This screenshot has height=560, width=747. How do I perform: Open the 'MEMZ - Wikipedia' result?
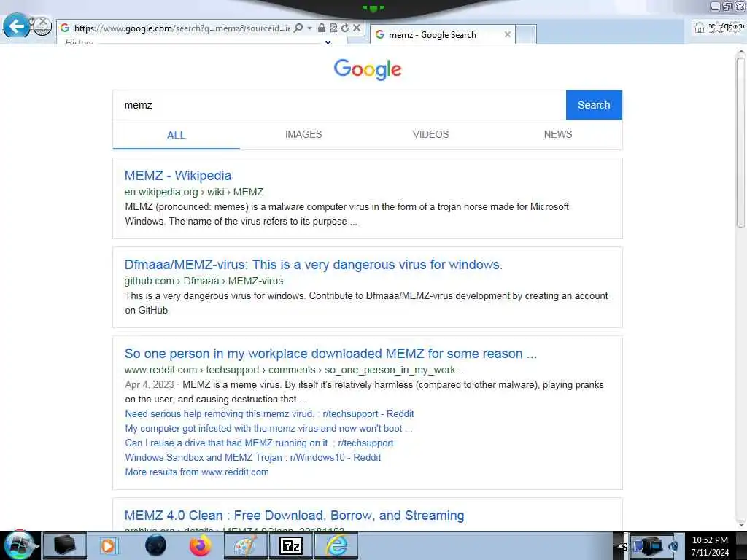coord(178,176)
